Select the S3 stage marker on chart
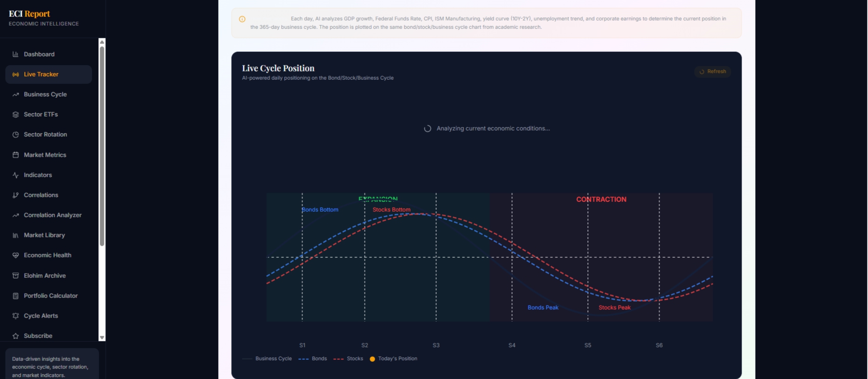 pos(436,345)
